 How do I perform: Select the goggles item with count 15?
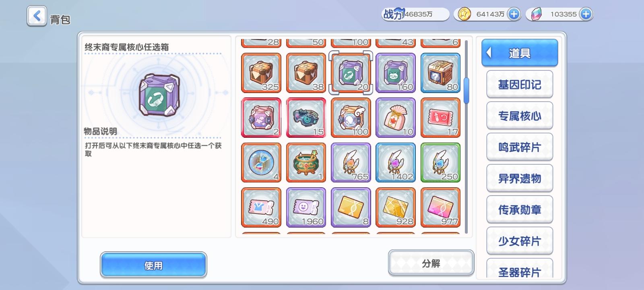[306, 118]
